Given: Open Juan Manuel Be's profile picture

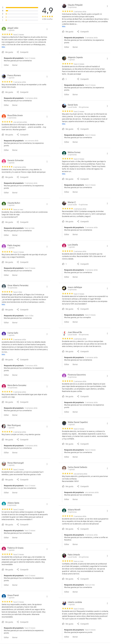Looking at the screenshot, I should pyautogui.click(x=64, y=333).
